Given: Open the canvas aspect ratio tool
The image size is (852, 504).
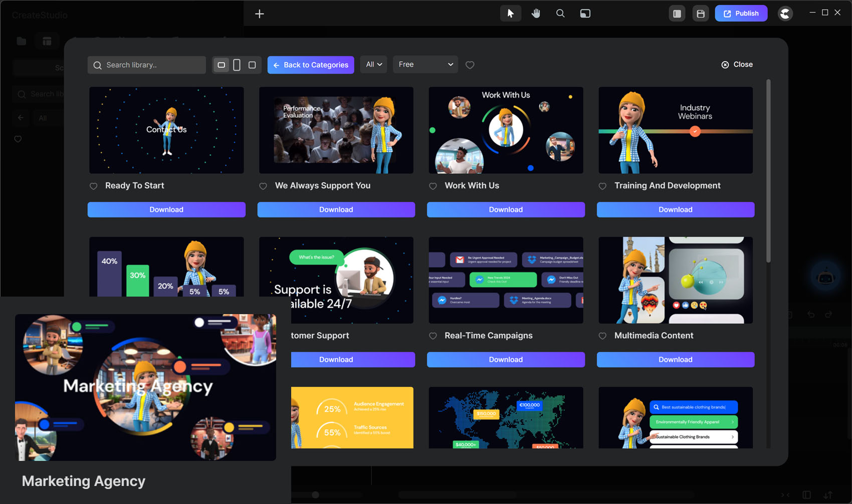Looking at the screenshot, I should coord(585,14).
